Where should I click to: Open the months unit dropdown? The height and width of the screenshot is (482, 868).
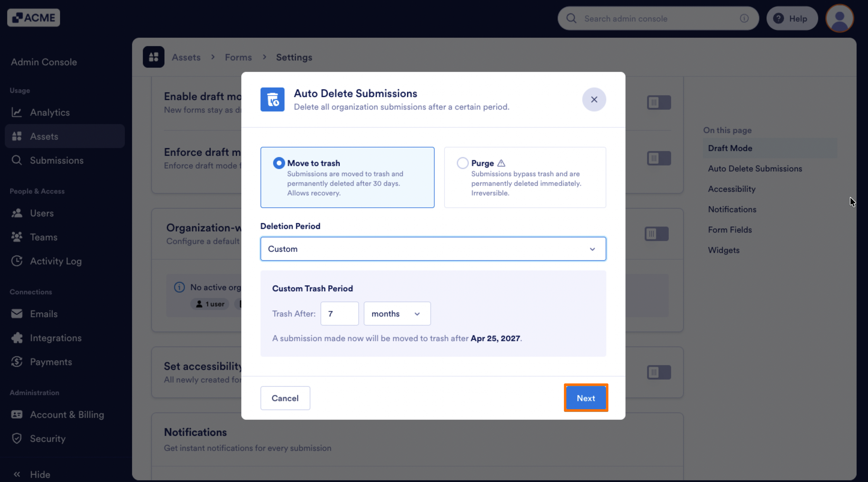click(397, 314)
